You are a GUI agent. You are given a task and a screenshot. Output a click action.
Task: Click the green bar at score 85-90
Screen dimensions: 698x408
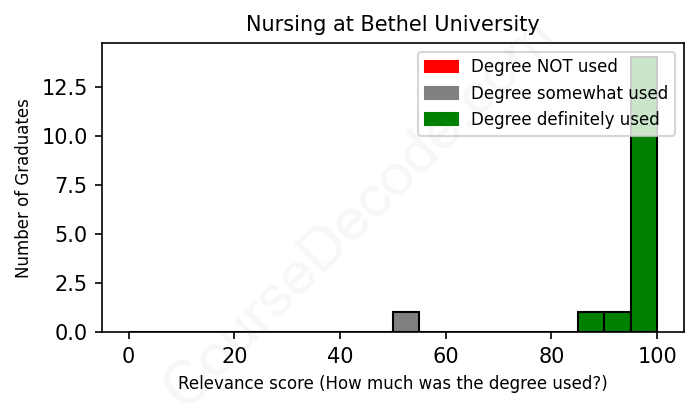591,322
